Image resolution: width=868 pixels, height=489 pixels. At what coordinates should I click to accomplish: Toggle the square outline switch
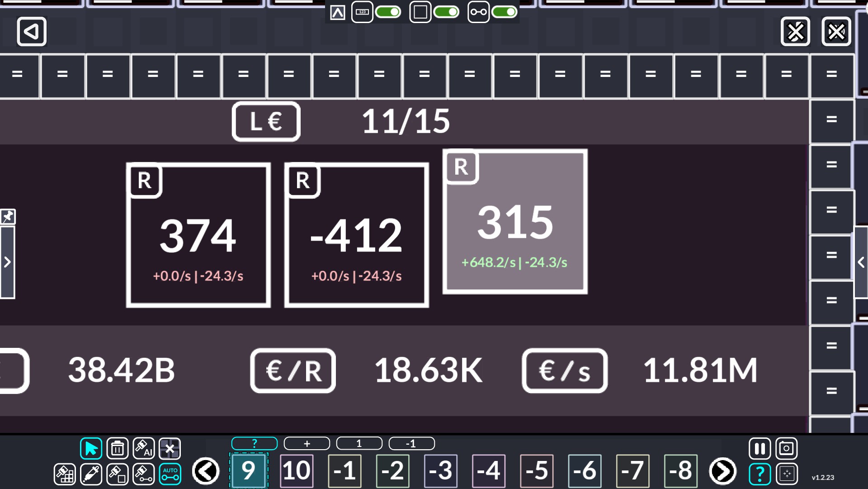pos(446,12)
